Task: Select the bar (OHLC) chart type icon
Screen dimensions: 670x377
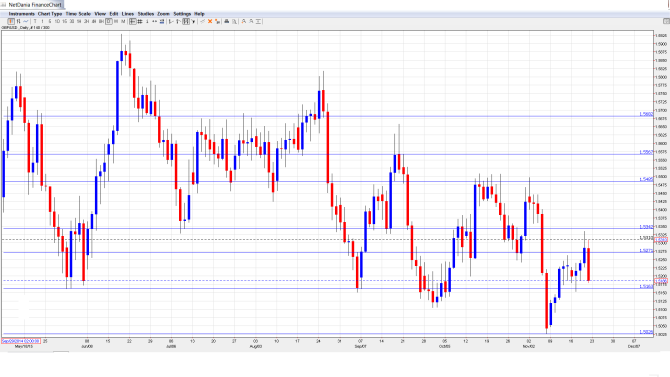Action: [x=18, y=21]
